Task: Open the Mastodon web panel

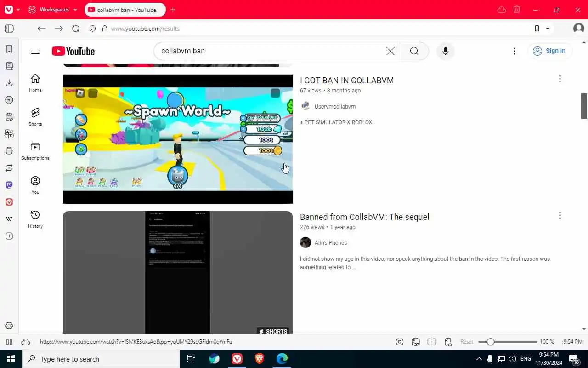Action: click(x=9, y=185)
